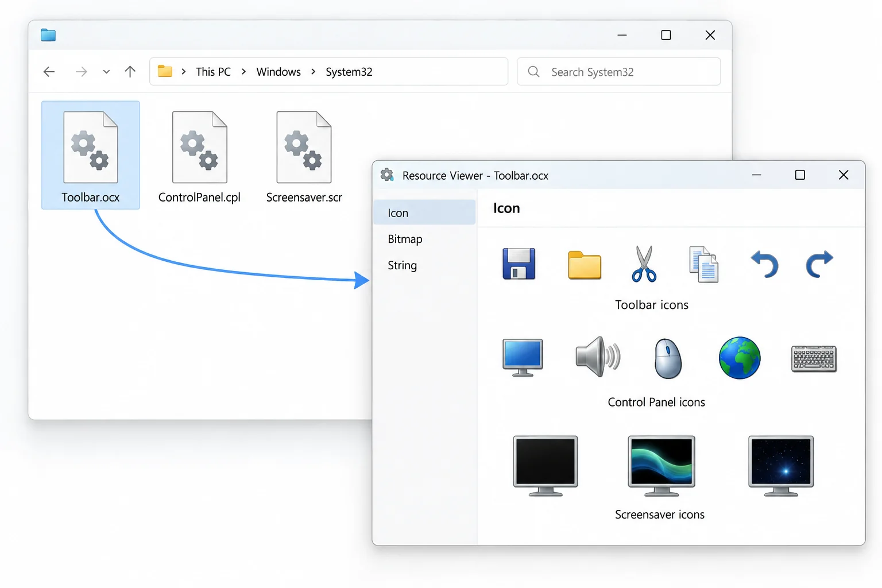Click the Screensaver icons caption
882x588 pixels.
660,514
